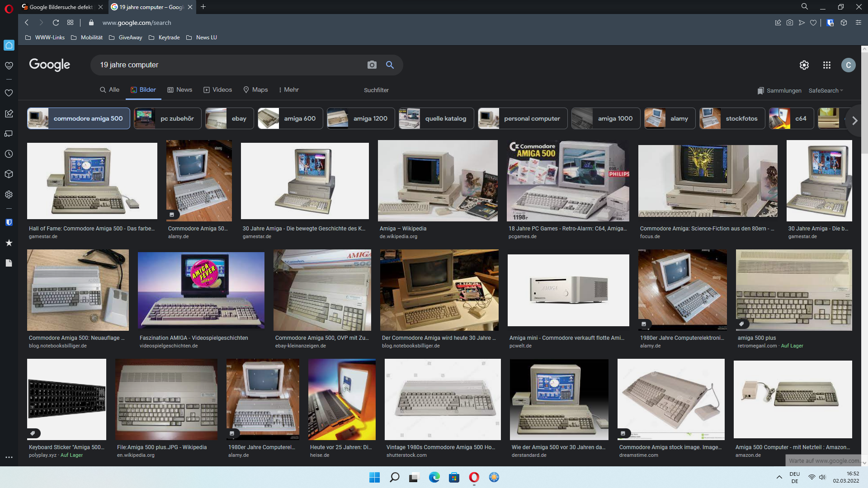Open the Google apps grid
868x488 pixels.
(826, 65)
